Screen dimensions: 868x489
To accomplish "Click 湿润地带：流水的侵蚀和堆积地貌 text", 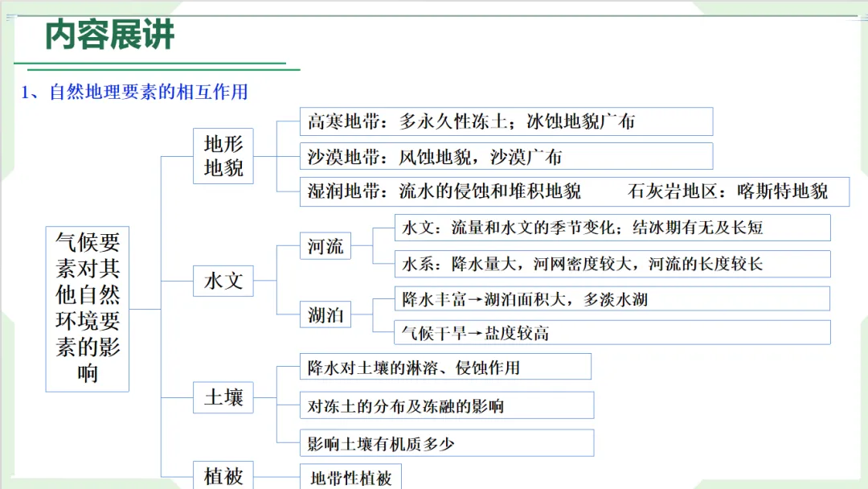I will [x=444, y=191].
